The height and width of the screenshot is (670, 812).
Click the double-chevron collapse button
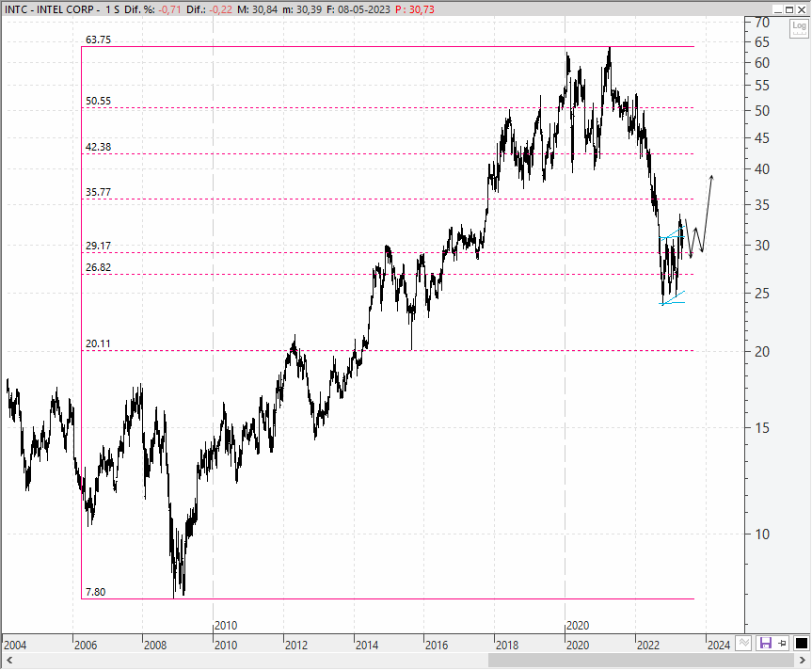coord(743,644)
